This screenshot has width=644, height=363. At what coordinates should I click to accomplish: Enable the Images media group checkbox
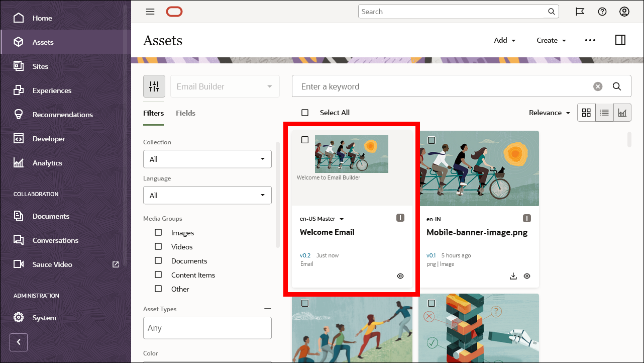[159, 232]
